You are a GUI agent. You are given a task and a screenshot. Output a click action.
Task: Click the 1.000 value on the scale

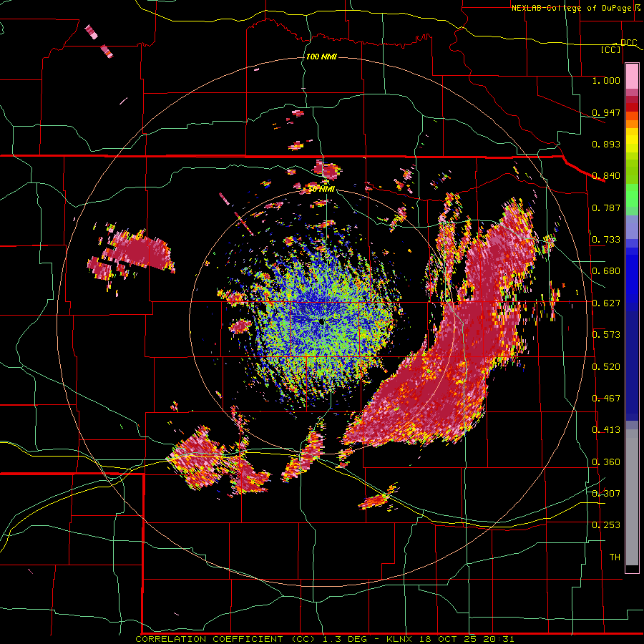point(606,80)
